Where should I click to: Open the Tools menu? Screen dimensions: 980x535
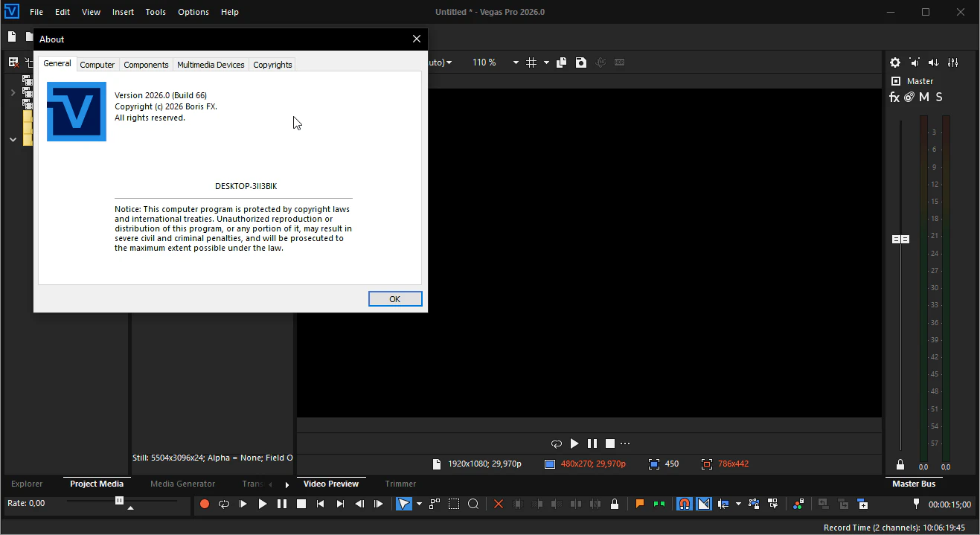coord(156,12)
